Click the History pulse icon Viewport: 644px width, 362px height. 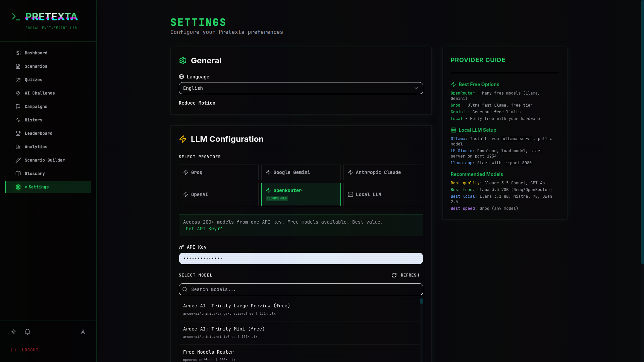coord(18,120)
